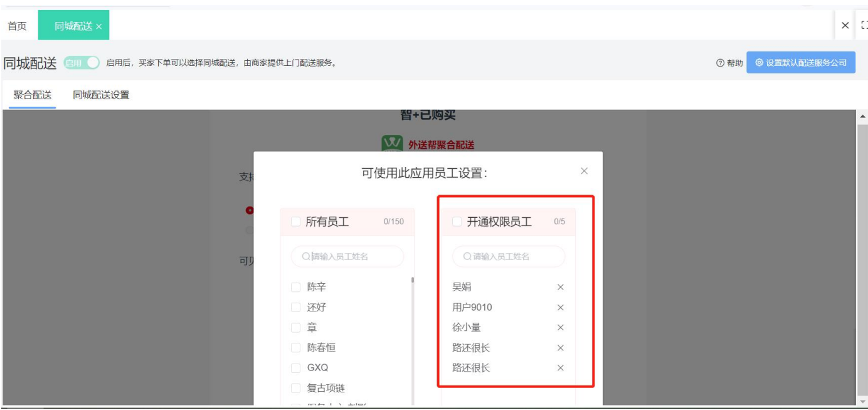Close the 同城配送 tab with its ×
Viewport: 868px width, 410px height.
pos(99,26)
